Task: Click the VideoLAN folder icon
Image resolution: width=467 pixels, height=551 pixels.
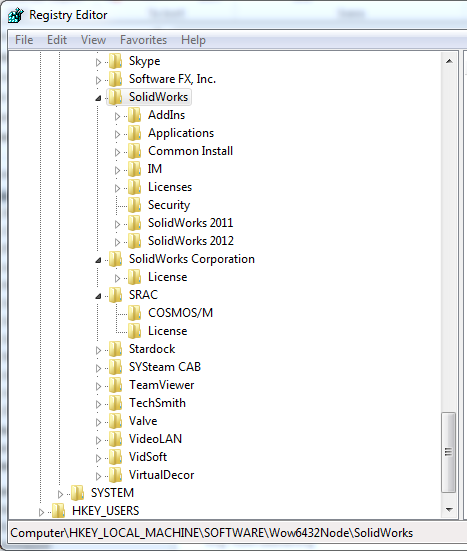Action: point(115,439)
